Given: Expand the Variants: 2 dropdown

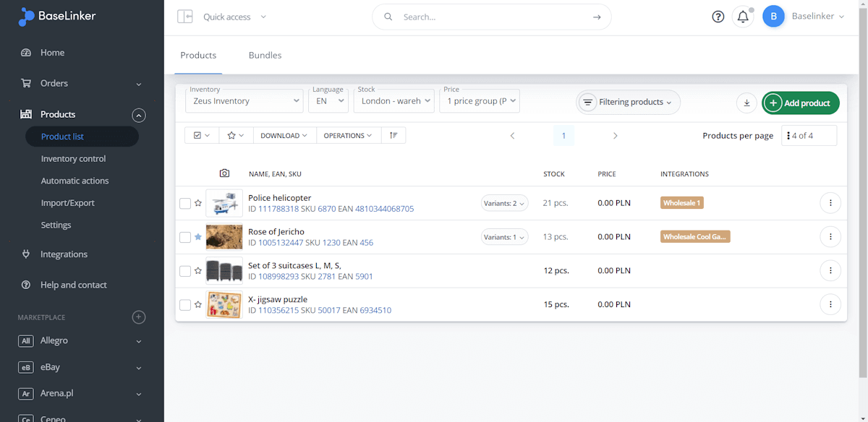Looking at the screenshot, I should pos(505,203).
